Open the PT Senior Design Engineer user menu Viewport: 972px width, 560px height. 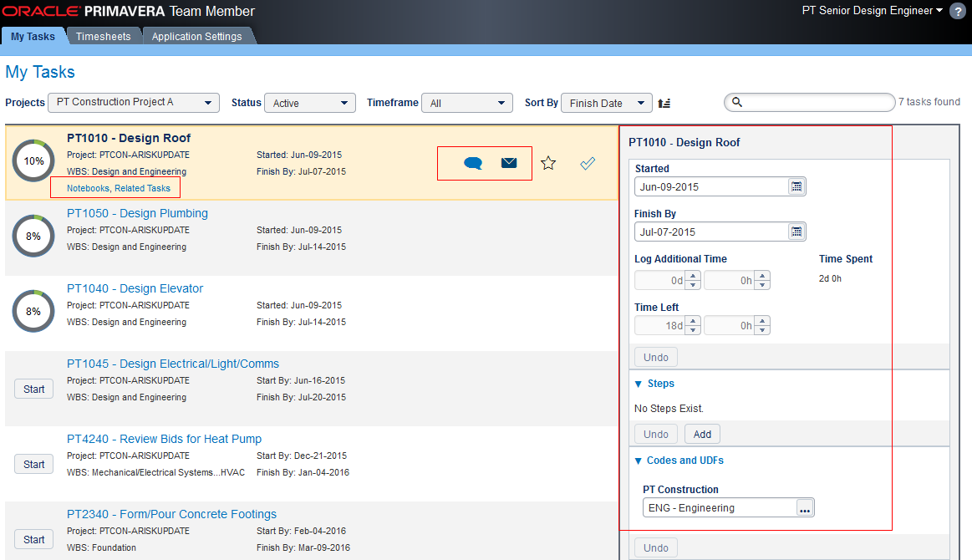click(x=873, y=11)
